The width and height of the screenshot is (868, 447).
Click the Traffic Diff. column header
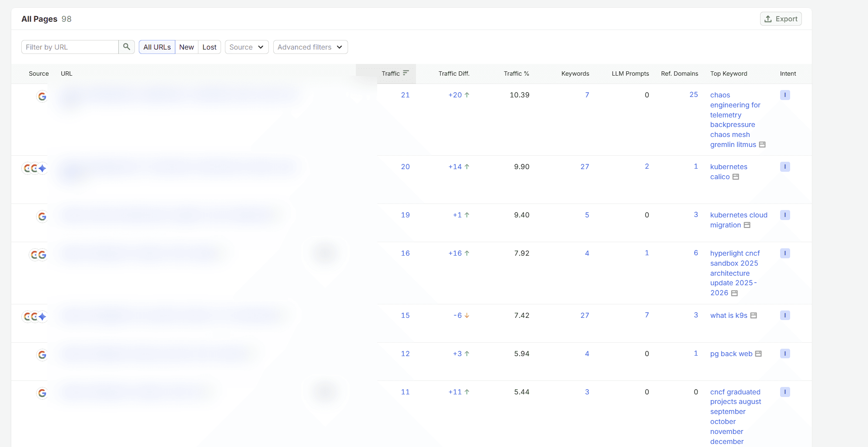pos(454,73)
